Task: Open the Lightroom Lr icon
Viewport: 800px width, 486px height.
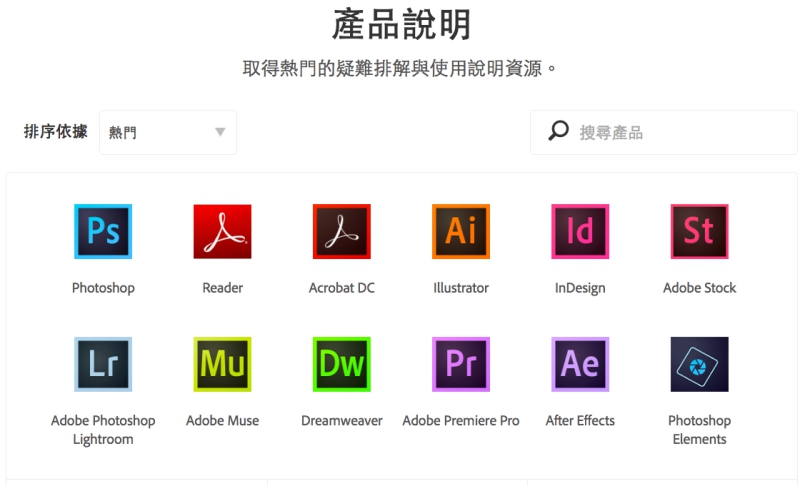Action: tap(103, 364)
